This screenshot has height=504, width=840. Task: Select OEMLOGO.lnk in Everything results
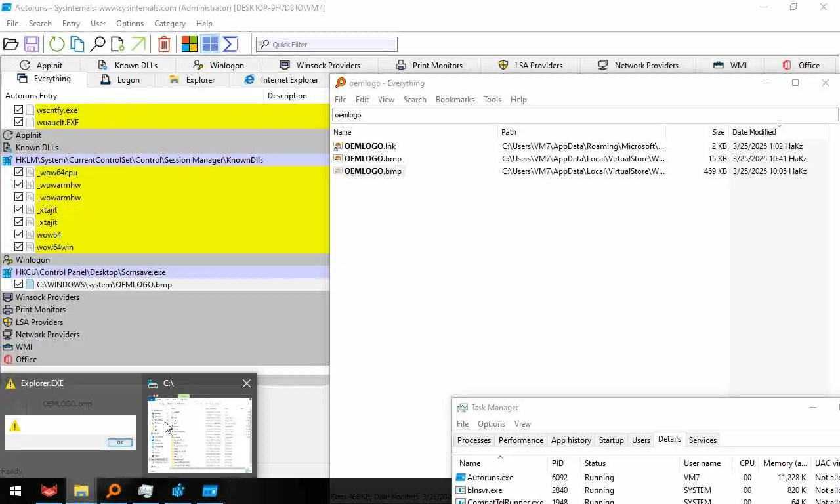pyautogui.click(x=370, y=146)
